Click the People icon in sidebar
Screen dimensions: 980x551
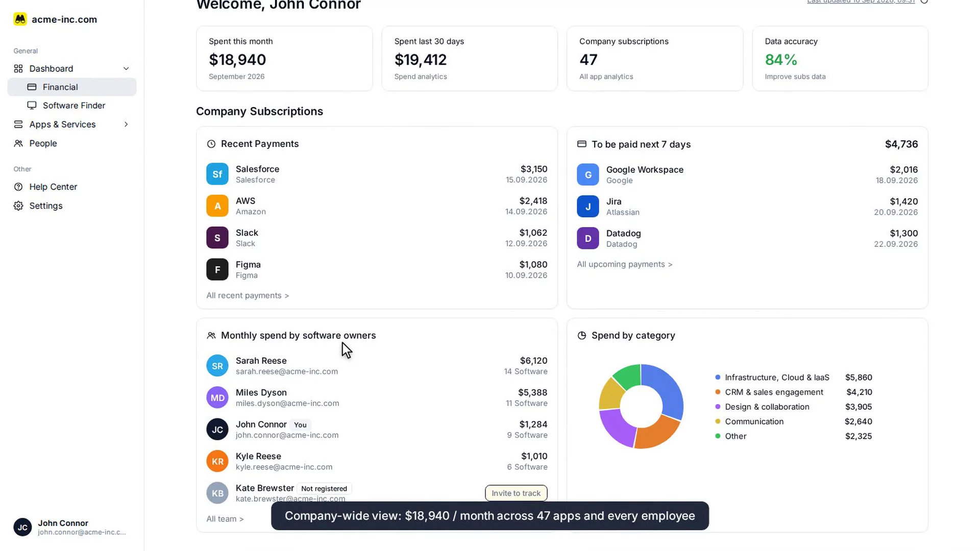click(18, 143)
